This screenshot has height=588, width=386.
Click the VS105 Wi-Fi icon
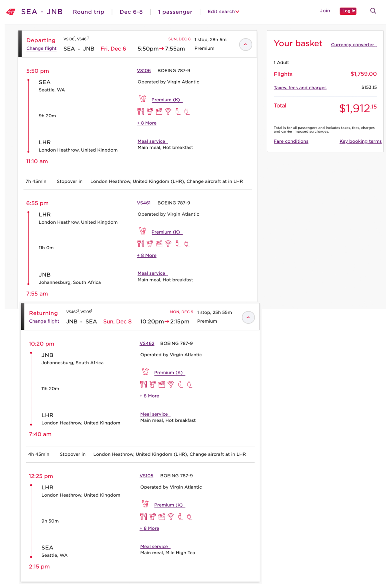click(171, 517)
